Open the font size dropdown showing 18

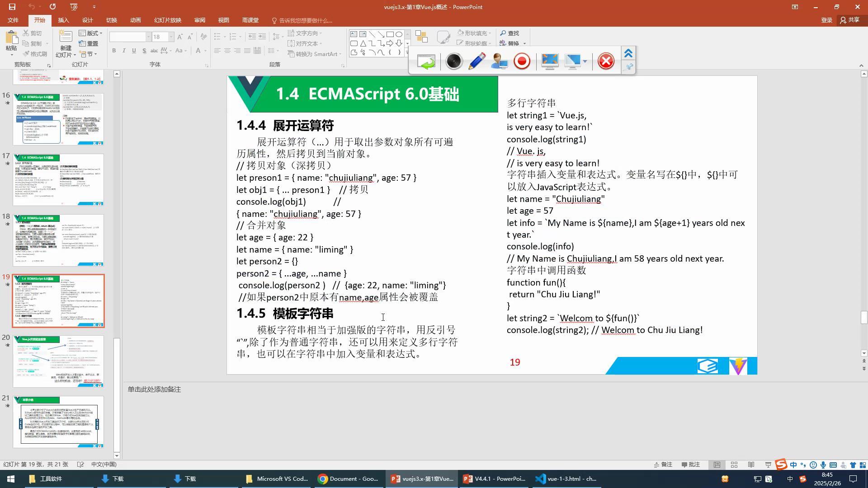[x=171, y=37]
